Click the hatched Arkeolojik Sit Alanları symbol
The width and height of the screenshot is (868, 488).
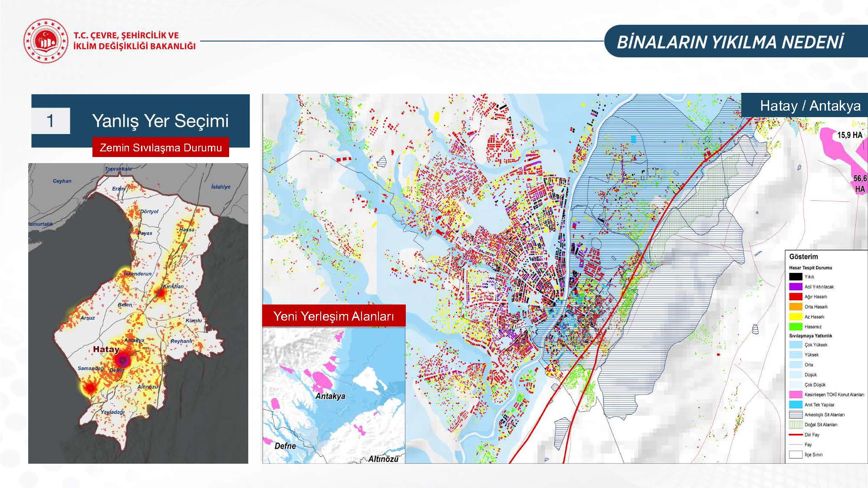[796, 415]
